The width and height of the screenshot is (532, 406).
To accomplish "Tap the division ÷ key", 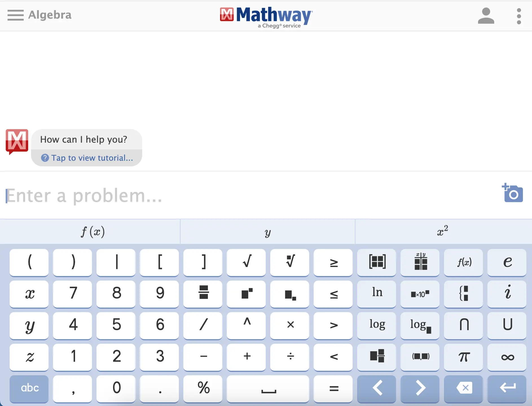I will [290, 357].
